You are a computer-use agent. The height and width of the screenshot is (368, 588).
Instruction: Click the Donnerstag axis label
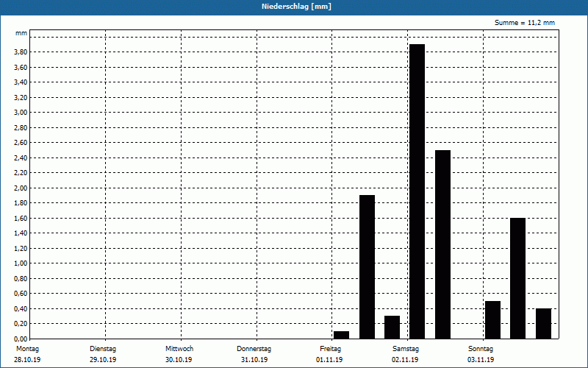pos(254,349)
